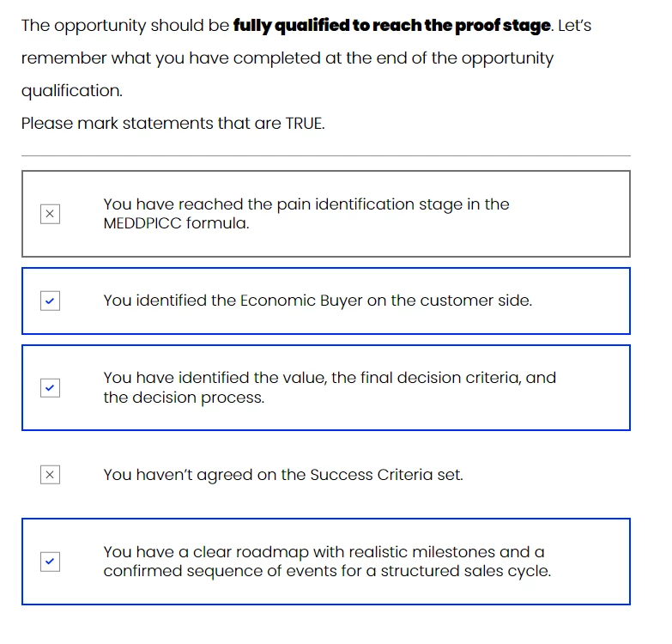Tick the Success Criteria set checkbox
Image resolution: width=672 pixels, height=644 pixels.
(x=51, y=475)
